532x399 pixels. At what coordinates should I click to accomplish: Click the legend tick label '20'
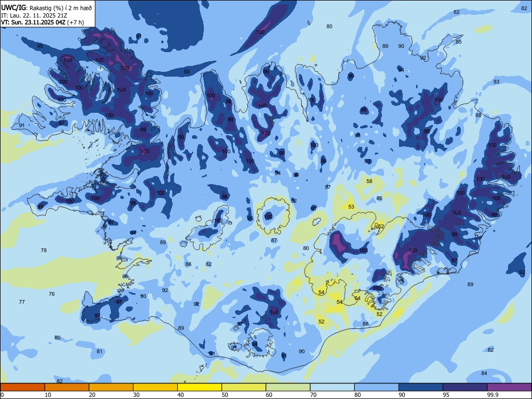92,395
